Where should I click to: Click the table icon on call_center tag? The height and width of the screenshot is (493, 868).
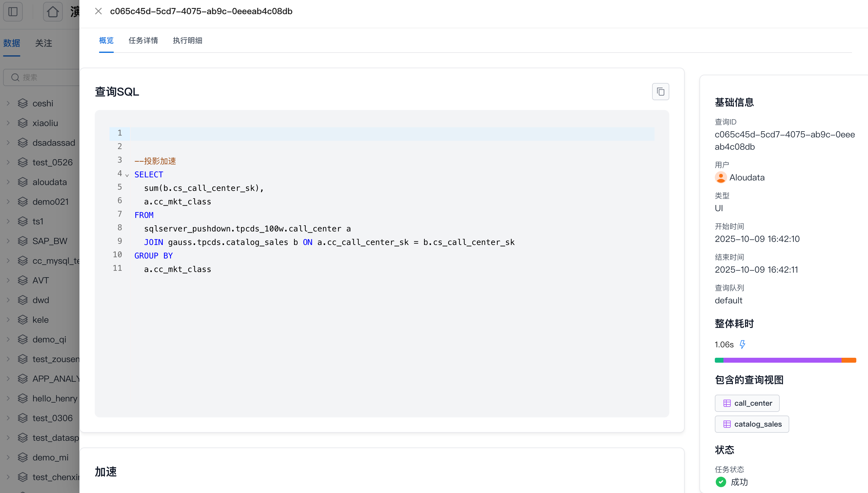pyautogui.click(x=727, y=403)
